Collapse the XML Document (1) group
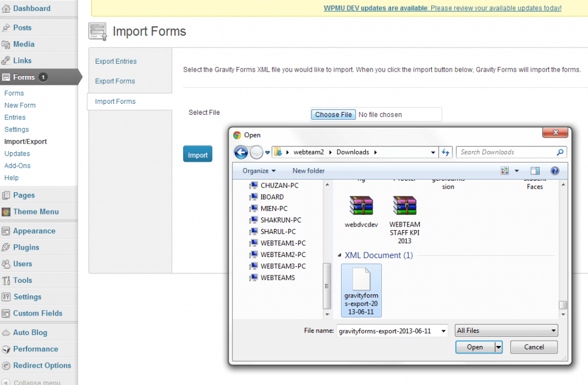 click(x=339, y=255)
